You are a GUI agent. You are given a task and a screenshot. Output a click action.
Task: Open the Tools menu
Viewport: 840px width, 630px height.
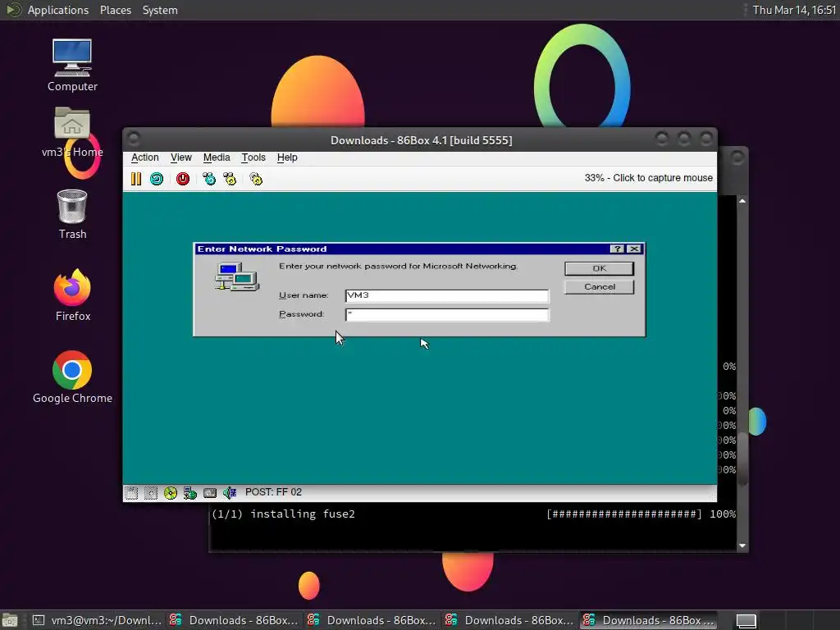tap(253, 157)
